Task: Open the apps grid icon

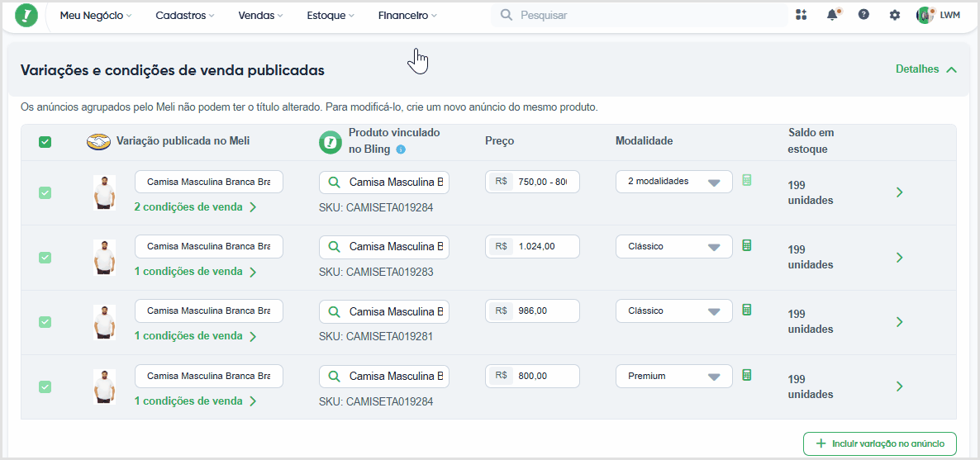Action: point(802,15)
